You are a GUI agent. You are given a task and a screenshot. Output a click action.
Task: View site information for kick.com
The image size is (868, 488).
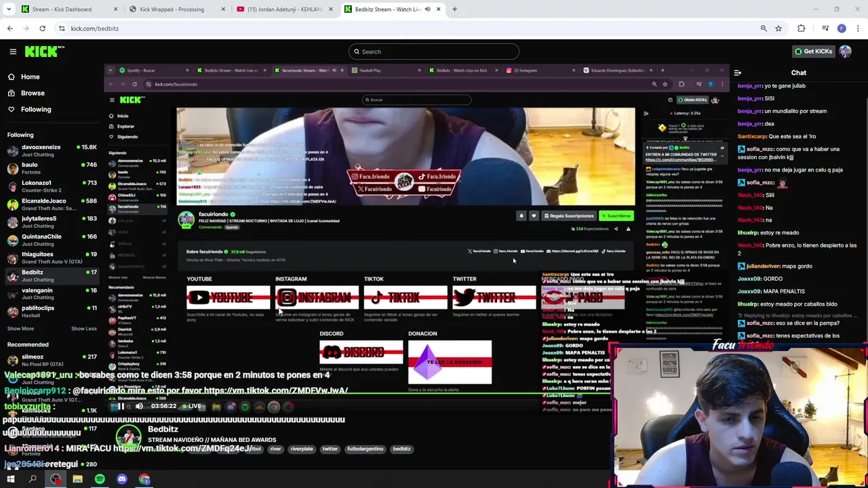(62, 28)
